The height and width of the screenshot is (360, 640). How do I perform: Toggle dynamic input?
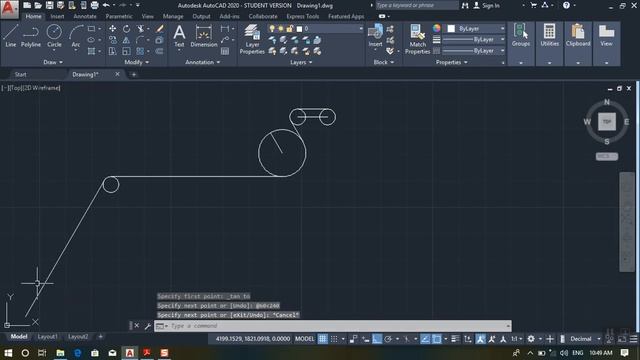click(x=365, y=339)
